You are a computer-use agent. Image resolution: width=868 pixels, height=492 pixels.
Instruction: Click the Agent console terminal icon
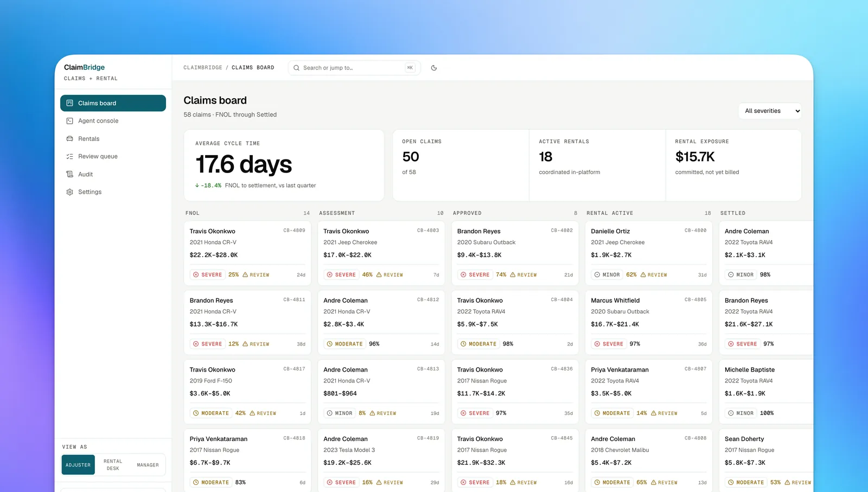point(69,121)
